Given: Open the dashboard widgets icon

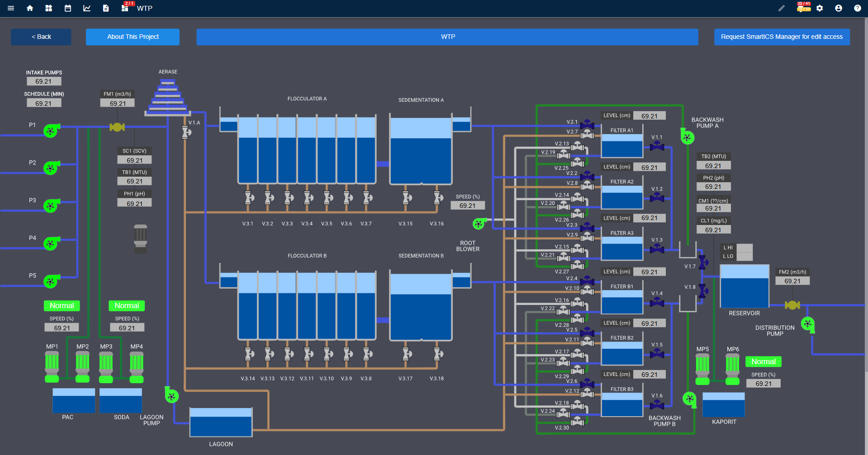Looking at the screenshot, I should coord(49,8).
